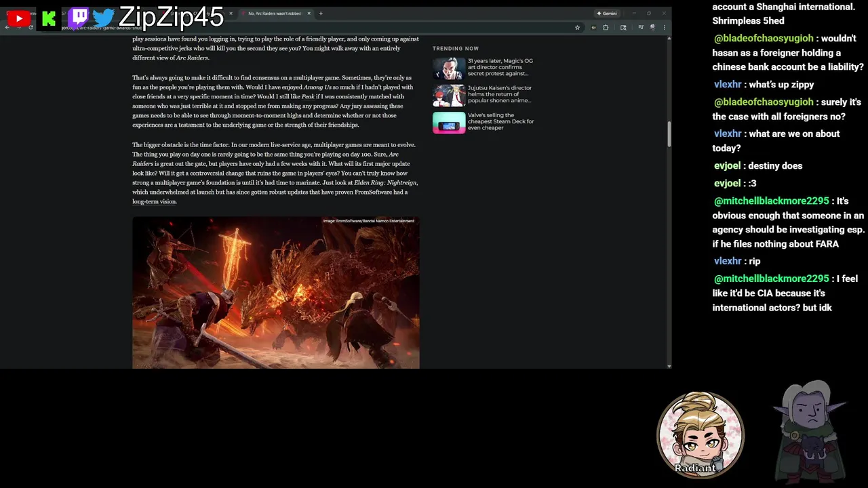Close the 'No, Arc Raiders wasn't robbed' tab
The height and width of the screenshot is (488, 868).
309,14
